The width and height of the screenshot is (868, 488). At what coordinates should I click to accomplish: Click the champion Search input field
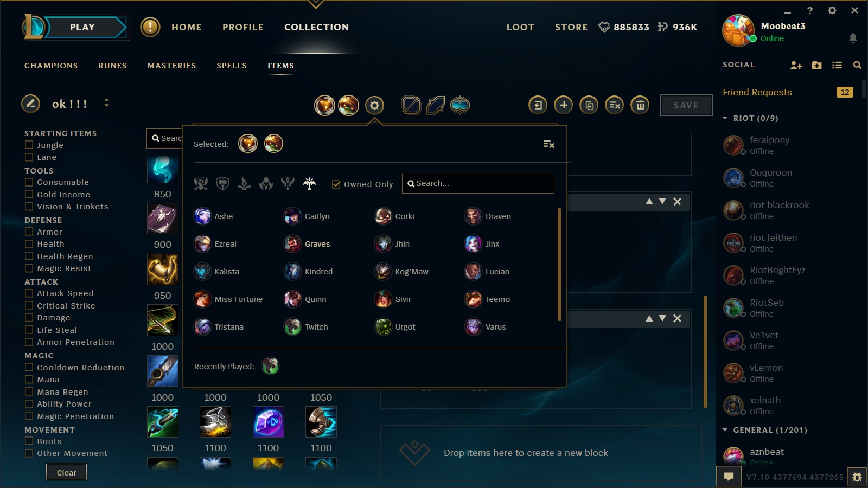pos(478,183)
